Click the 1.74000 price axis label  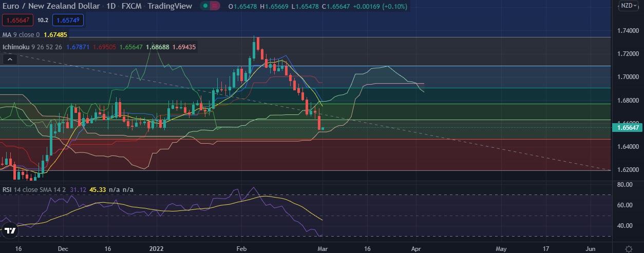tap(628, 31)
